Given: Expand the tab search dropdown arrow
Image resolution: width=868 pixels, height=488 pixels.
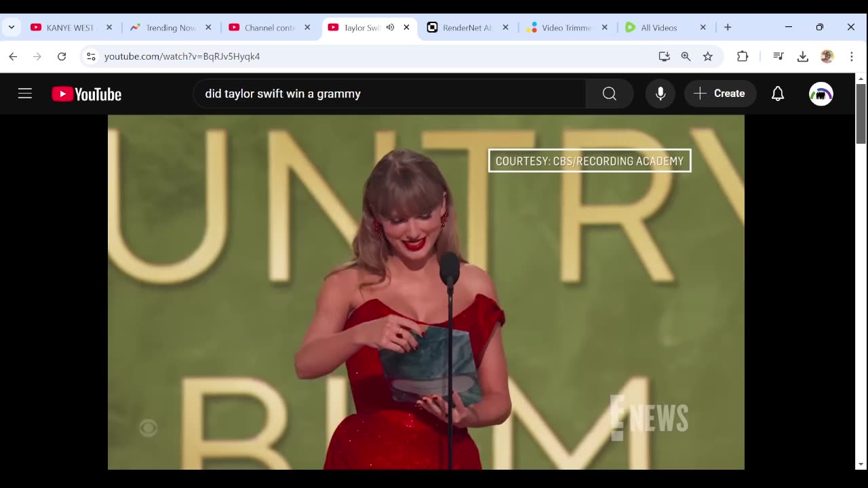Looking at the screenshot, I should pos(12,27).
